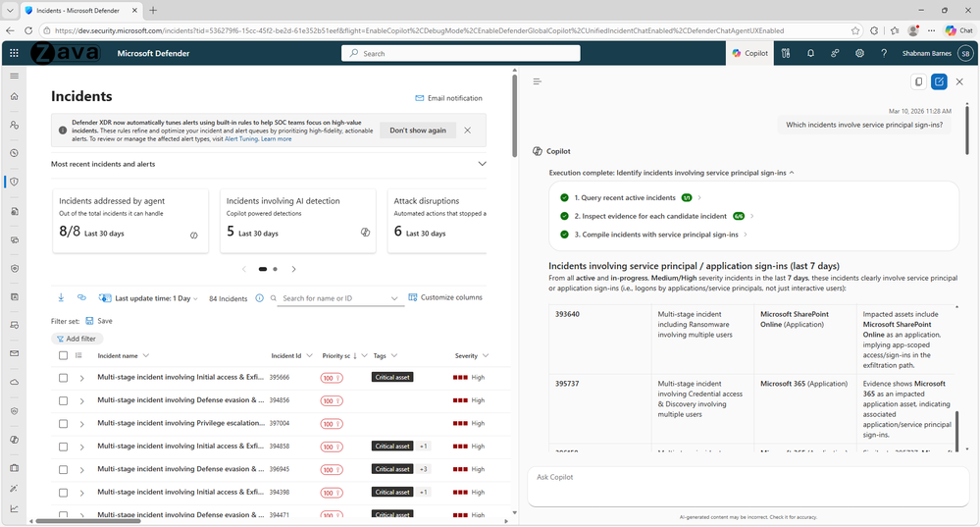Image resolution: width=980 pixels, height=527 pixels.
Task: Close the Copilot side panel
Action: coord(959,81)
